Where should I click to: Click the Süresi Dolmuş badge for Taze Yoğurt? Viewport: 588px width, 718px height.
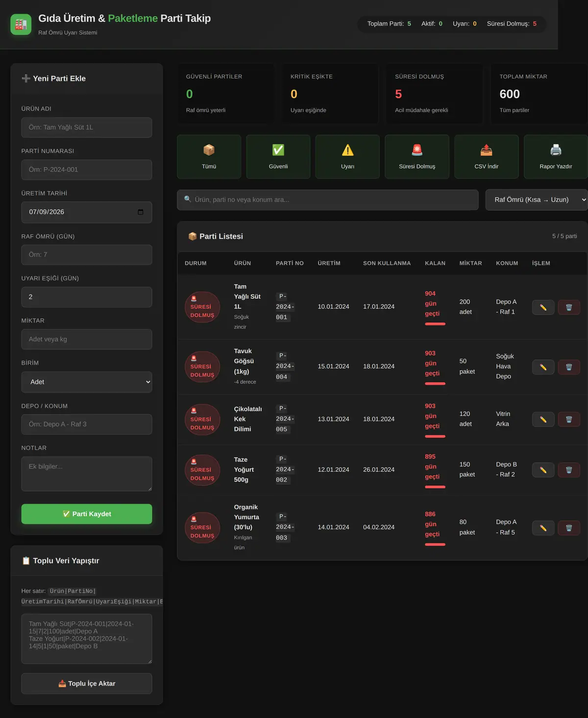202,470
